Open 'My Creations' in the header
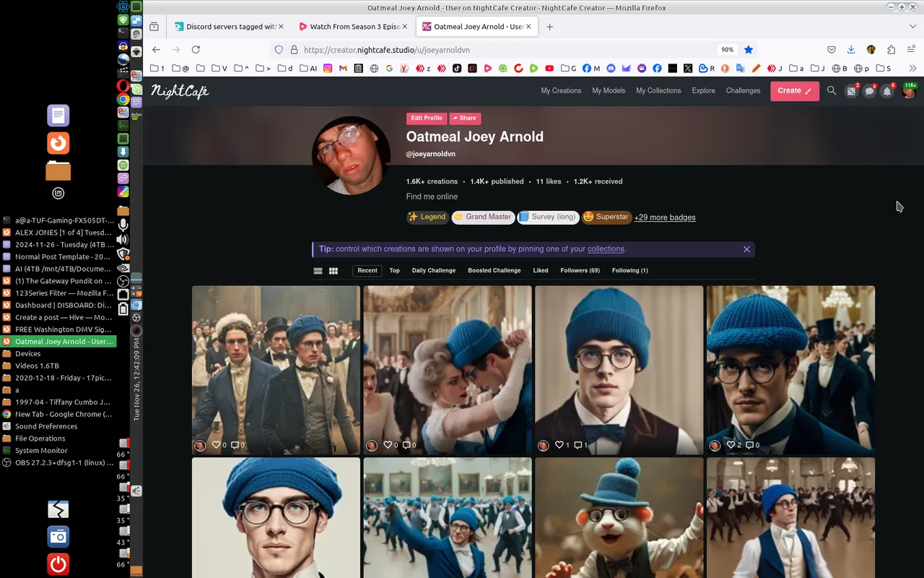 (562, 91)
